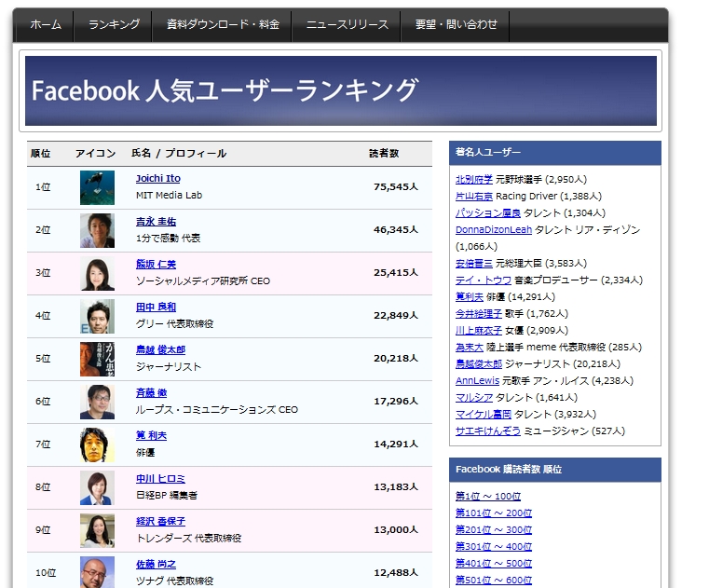Open the 田中 良和 name link
Screen dimensions: 709x588
(156, 308)
